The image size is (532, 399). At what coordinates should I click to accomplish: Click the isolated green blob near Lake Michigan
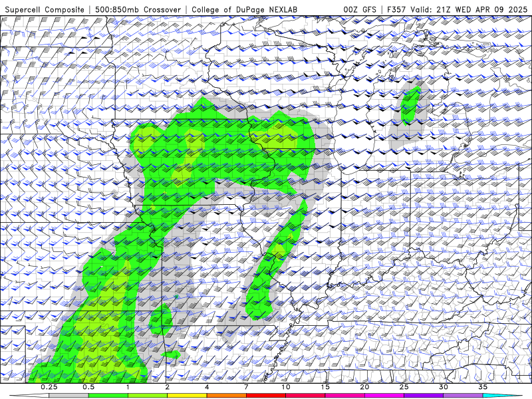tap(411, 105)
